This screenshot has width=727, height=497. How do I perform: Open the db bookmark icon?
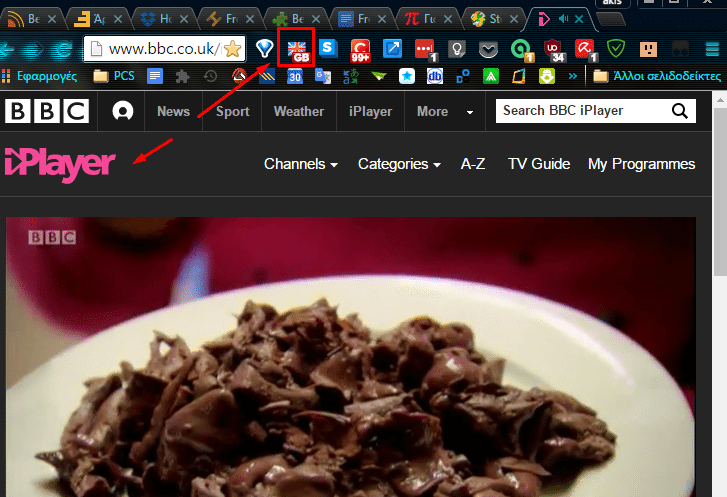[x=434, y=76]
